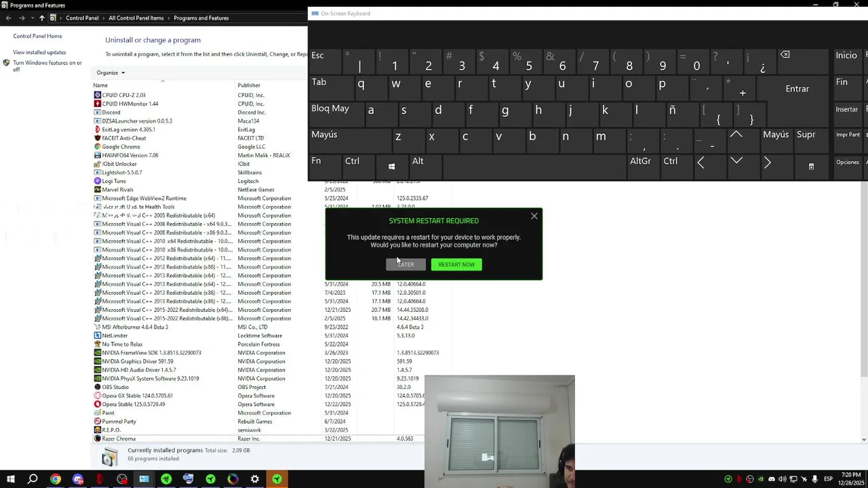
Task: Click microphone icon in system tray
Action: [x=814, y=479]
